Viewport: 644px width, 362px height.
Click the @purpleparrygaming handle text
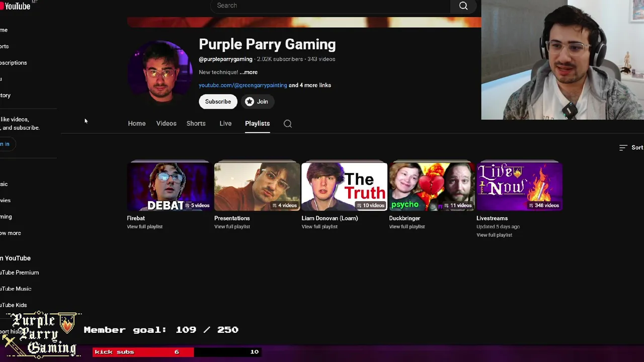click(x=225, y=59)
